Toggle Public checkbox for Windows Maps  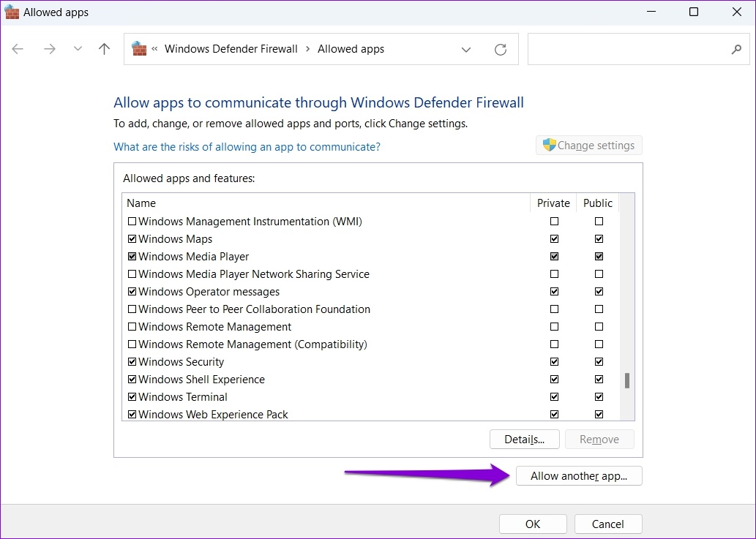click(599, 239)
